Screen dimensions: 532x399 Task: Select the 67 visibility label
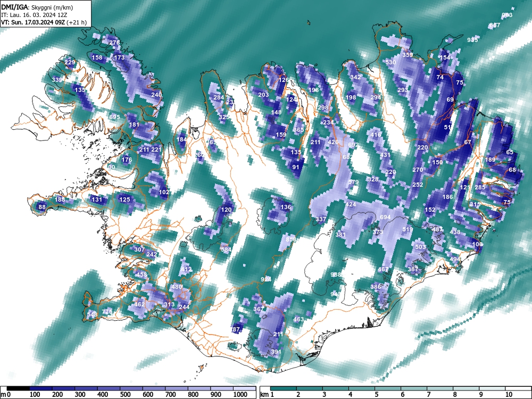tap(468, 142)
